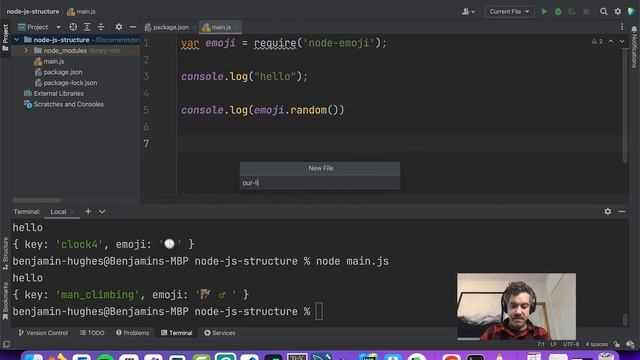Open the Notifications bell side panel
This screenshot has height=360, width=640.
634,47
